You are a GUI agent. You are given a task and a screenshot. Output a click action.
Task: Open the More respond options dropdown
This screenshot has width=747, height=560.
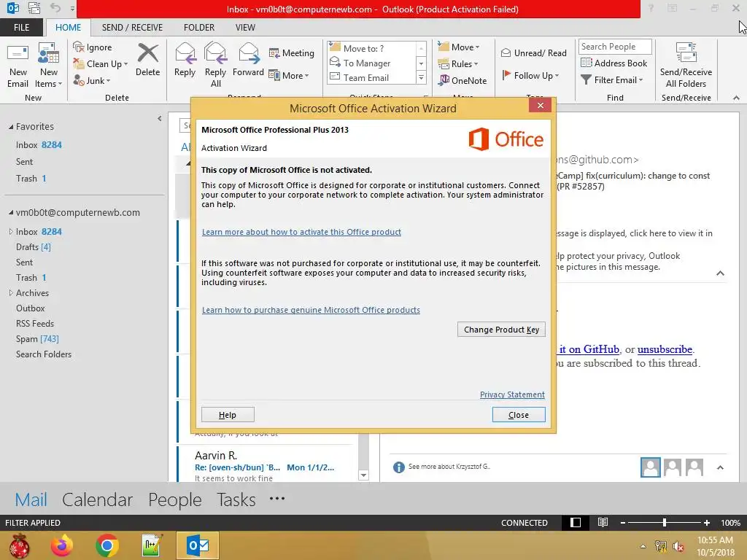(289, 75)
